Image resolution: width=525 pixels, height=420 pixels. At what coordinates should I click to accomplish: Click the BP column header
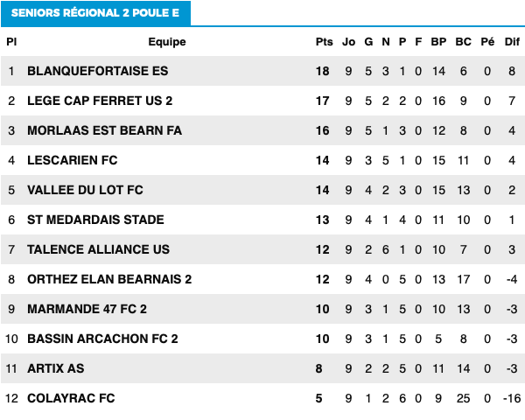(438, 42)
